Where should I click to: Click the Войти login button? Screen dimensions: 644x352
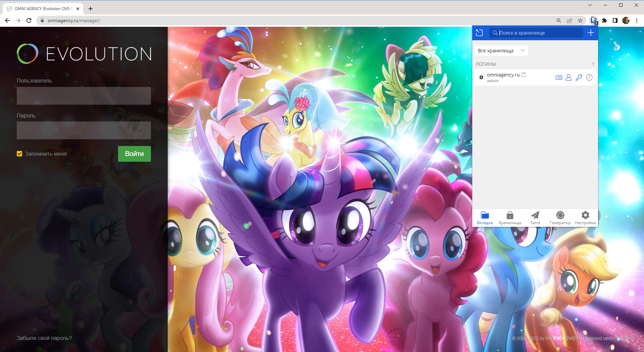tap(135, 154)
